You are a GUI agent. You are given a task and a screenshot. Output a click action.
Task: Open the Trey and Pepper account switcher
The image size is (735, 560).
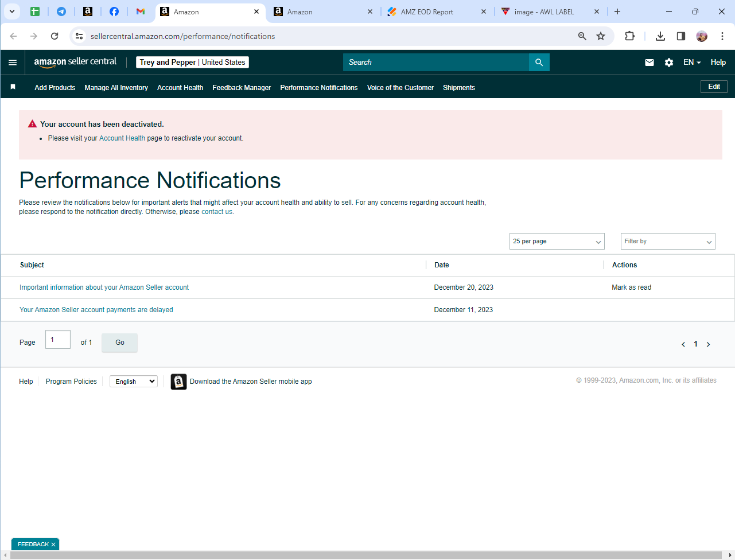click(x=192, y=63)
